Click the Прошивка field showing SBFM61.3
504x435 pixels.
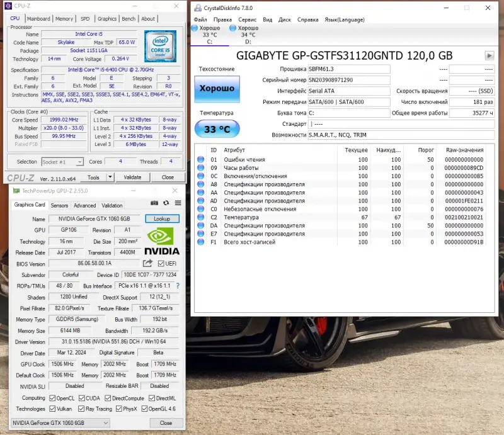[349, 69]
